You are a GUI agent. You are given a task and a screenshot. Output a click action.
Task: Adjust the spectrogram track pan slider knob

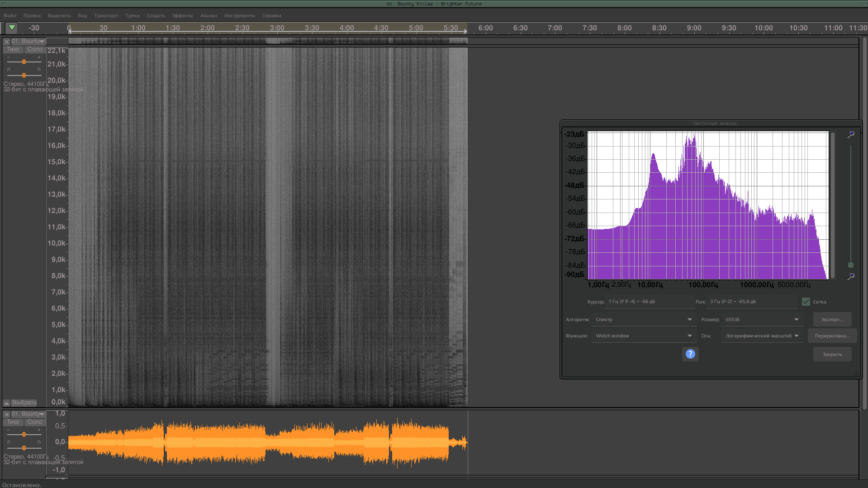coord(24,76)
